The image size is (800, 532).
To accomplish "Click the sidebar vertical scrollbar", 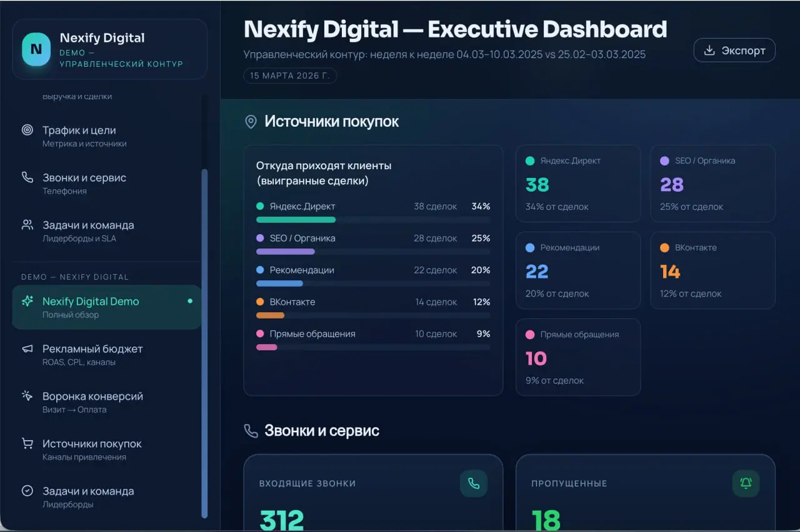I will coord(204,343).
